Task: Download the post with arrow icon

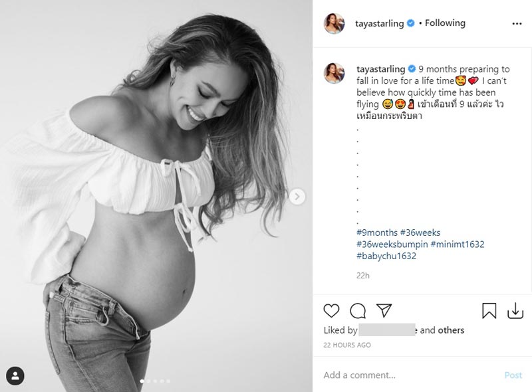Action: point(515,311)
